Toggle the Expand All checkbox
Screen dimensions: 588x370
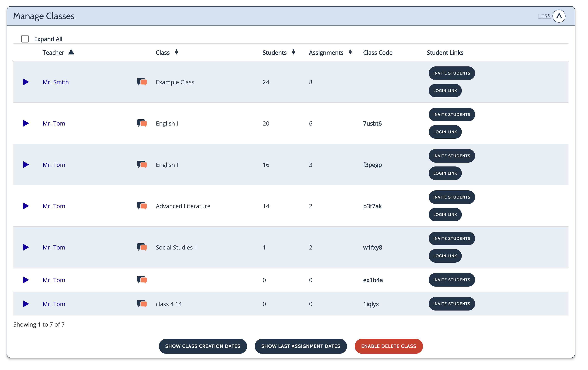tap(25, 39)
